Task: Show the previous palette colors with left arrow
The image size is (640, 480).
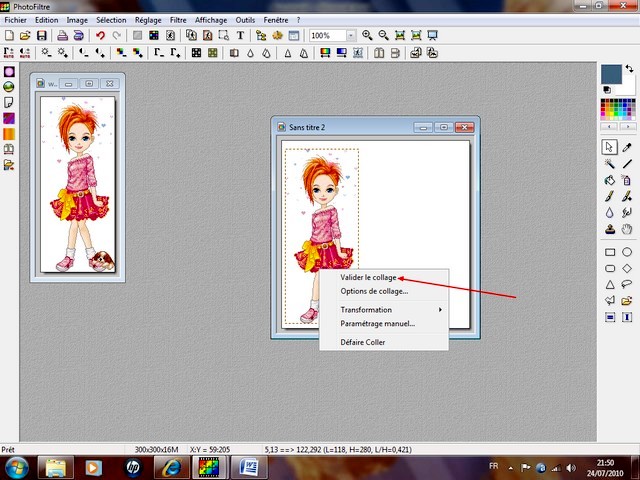Action: click(609, 127)
